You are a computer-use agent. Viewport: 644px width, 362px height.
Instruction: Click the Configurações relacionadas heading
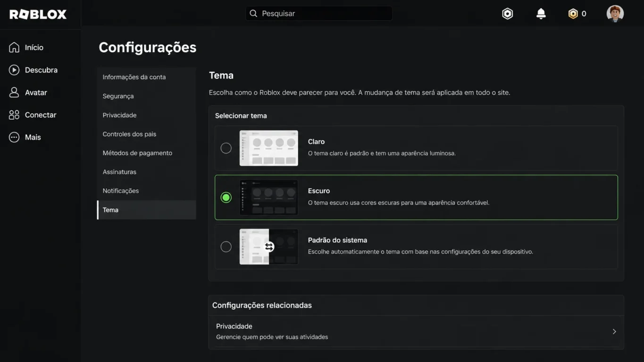tap(262, 305)
